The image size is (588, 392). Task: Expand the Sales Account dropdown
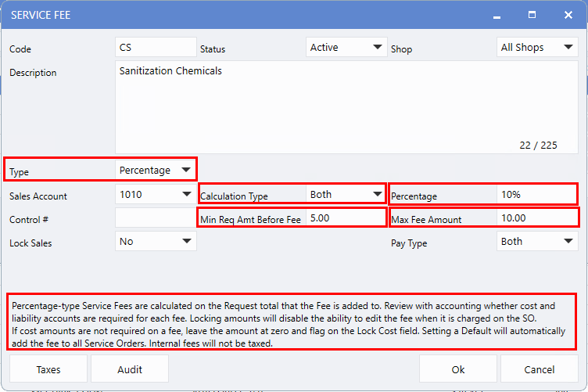point(156,195)
